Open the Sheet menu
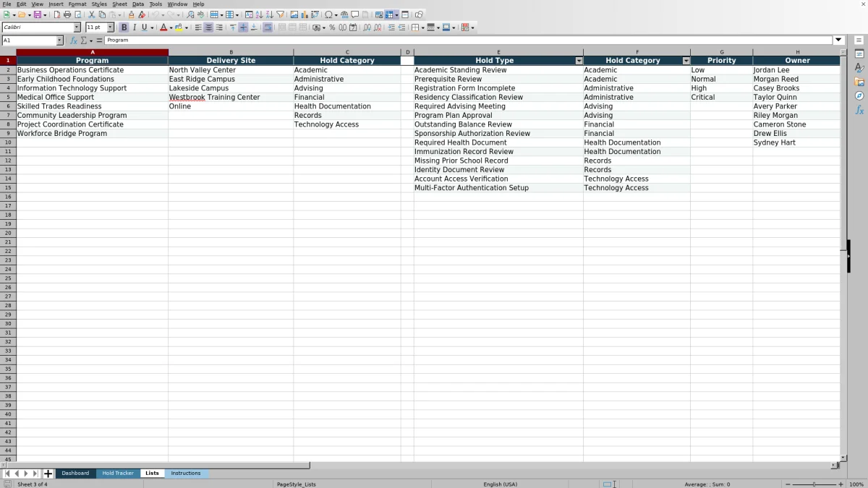The image size is (868, 488). [x=119, y=4]
